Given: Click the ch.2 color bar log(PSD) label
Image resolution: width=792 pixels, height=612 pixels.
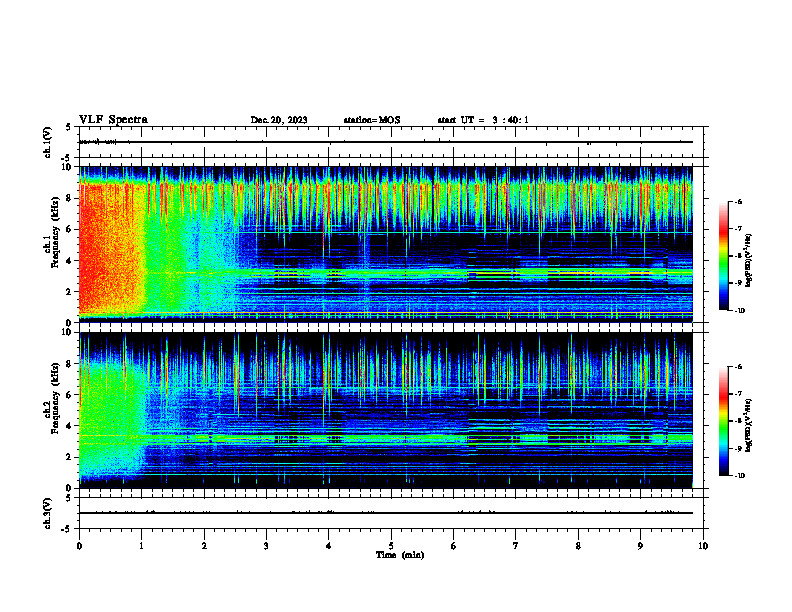Looking at the screenshot, I should coord(748,425).
